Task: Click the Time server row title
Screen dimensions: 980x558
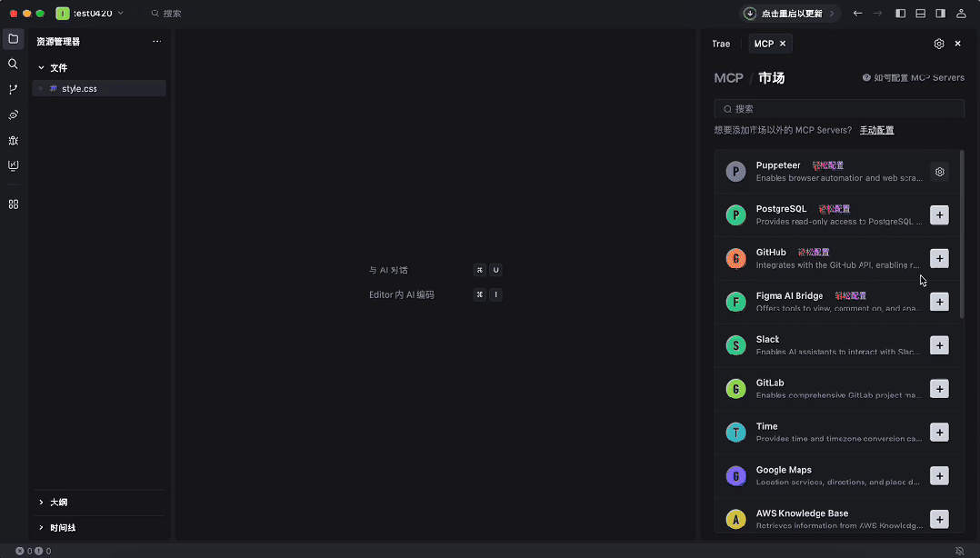Action: click(x=767, y=426)
